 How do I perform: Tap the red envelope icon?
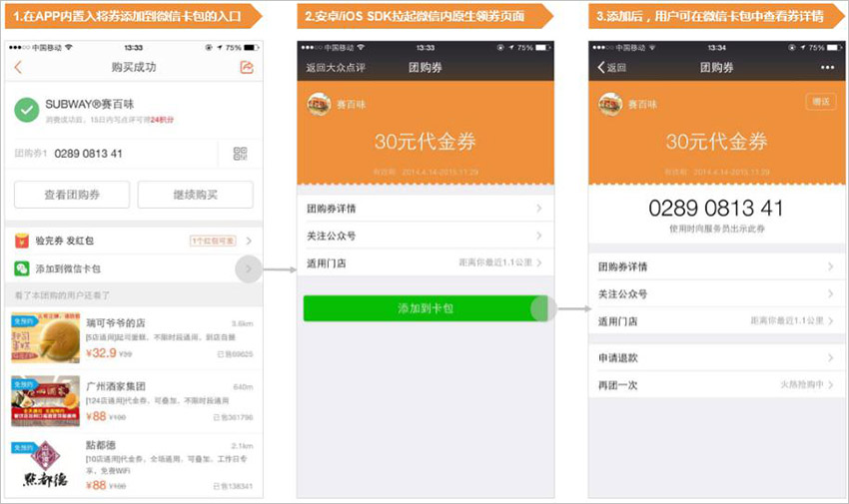[22, 241]
